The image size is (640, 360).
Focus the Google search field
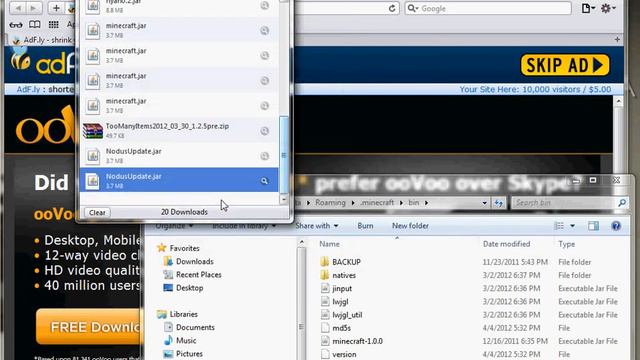coord(488,8)
